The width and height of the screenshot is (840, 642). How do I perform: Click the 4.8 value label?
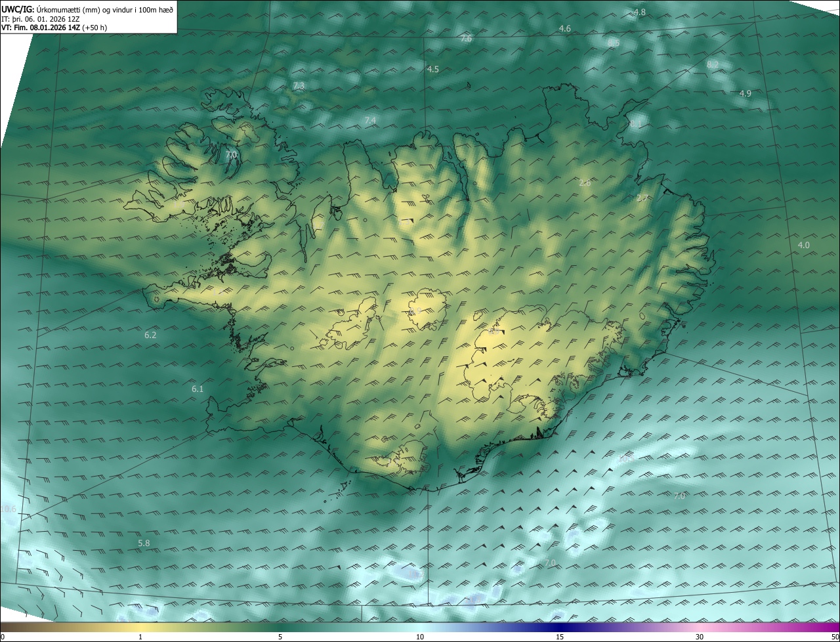click(x=639, y=12)
